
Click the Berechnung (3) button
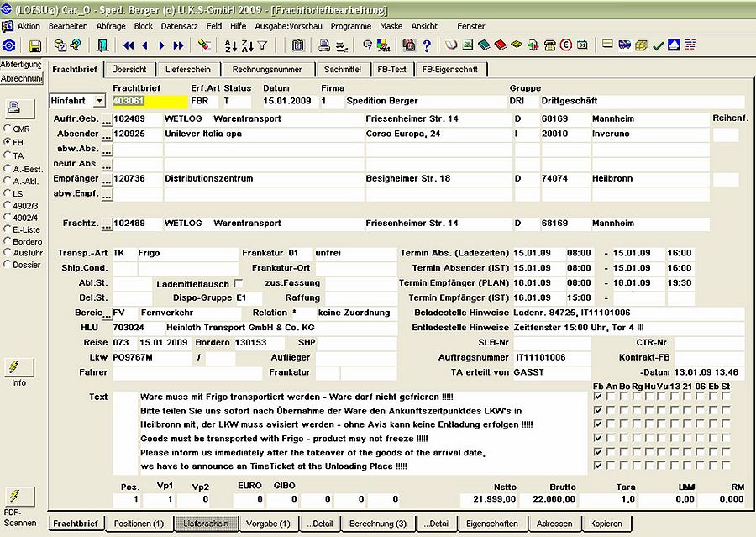coord(378,524)
